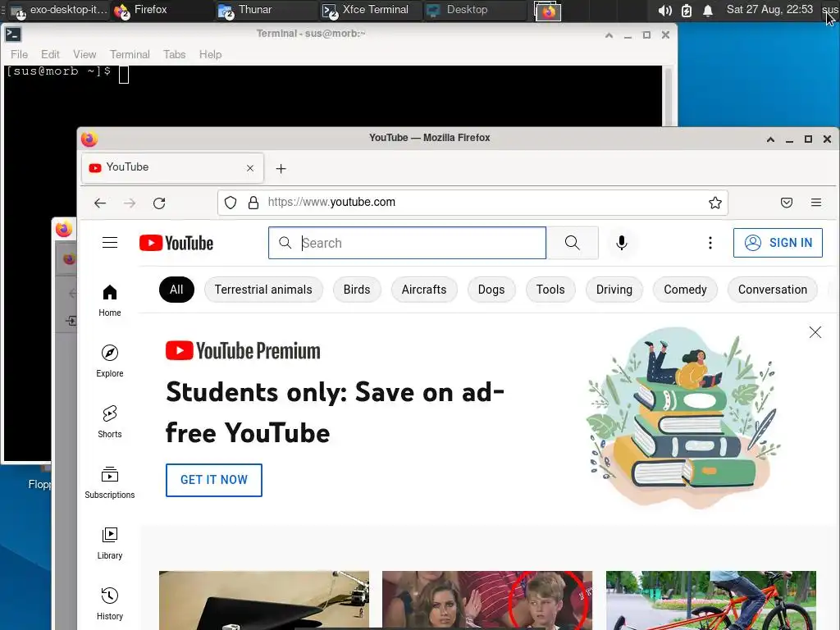Open the video thumbnail with circled boy
The image size is (840, 630).
pos(487,600)
